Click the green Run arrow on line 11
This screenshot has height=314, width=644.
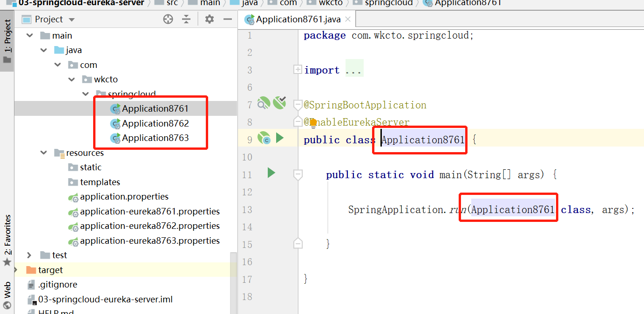point(271,173)
